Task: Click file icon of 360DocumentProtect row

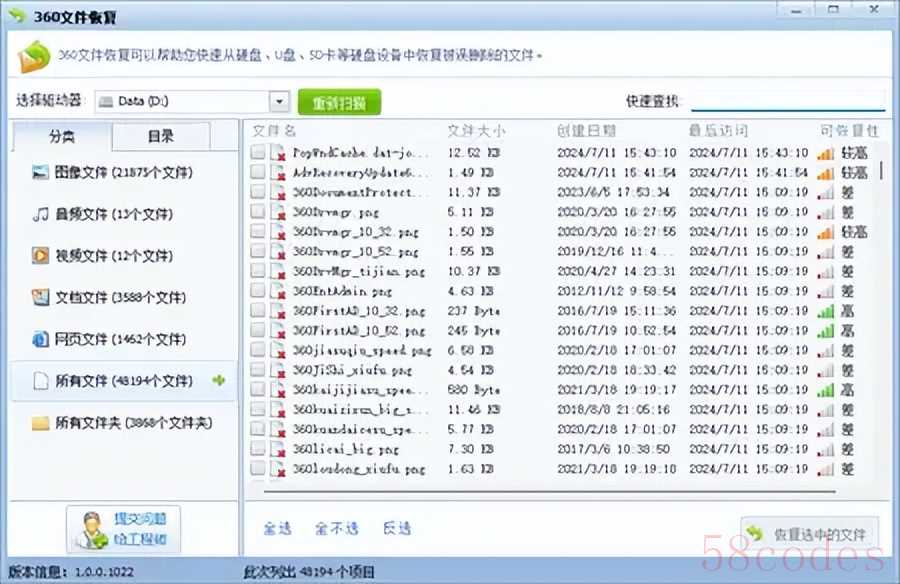Action: point(278,192)
